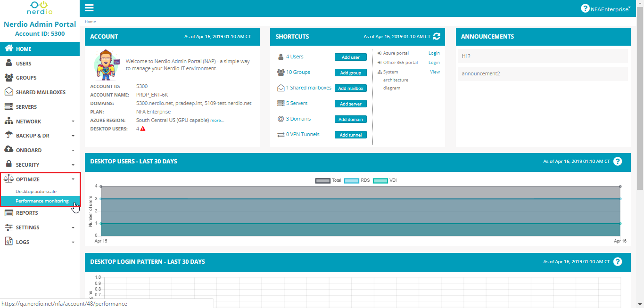
Task: Select Desktop auto-scale under Optimize
Action: click(36, 192)
